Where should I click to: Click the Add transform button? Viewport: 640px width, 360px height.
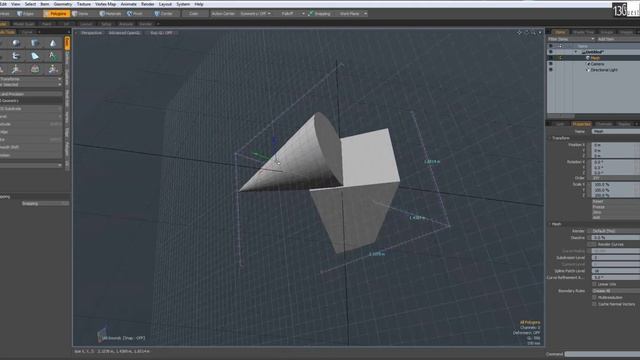[616, 217]
